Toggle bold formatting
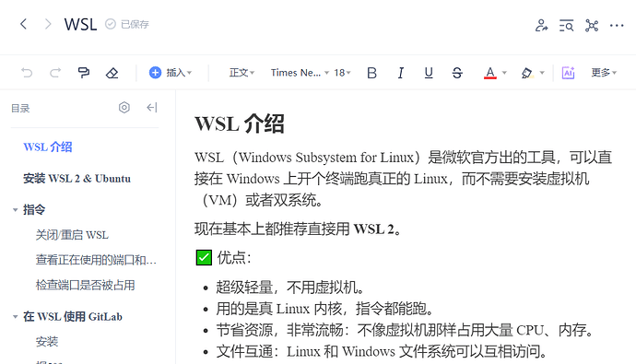 click(371, 73)
